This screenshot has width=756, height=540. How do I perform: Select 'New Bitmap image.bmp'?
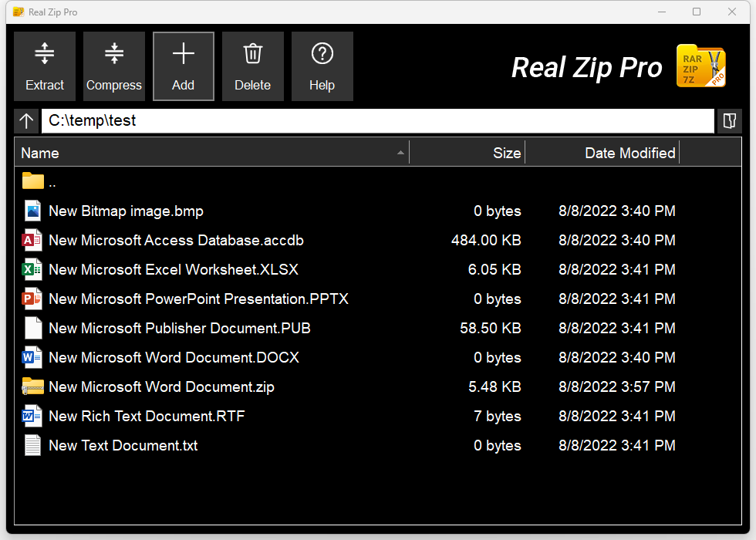(127, 211)
